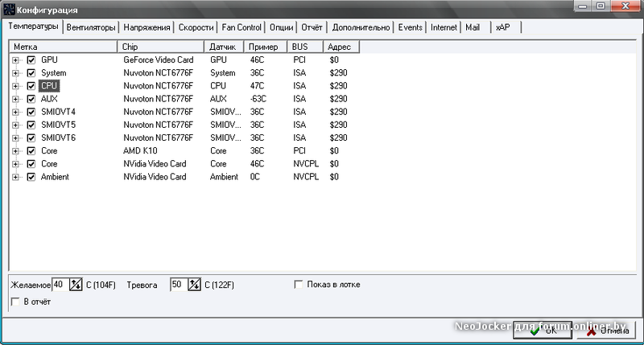Uncheck the SMIOVT5 sensor checkbox
Screen dimensions: 644x345
pos(31,125)
